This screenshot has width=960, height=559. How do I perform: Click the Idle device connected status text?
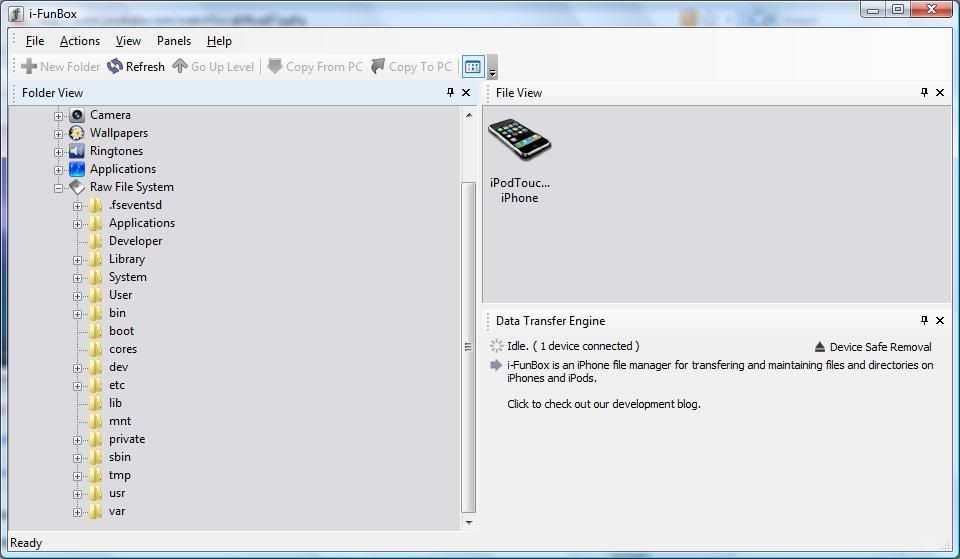click(x=573, y=346)
